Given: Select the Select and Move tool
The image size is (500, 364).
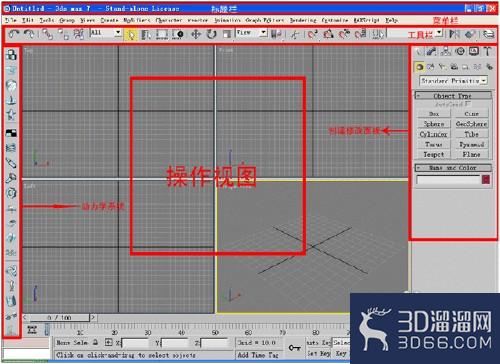Looking at the screenshot, I should [196, 35].
